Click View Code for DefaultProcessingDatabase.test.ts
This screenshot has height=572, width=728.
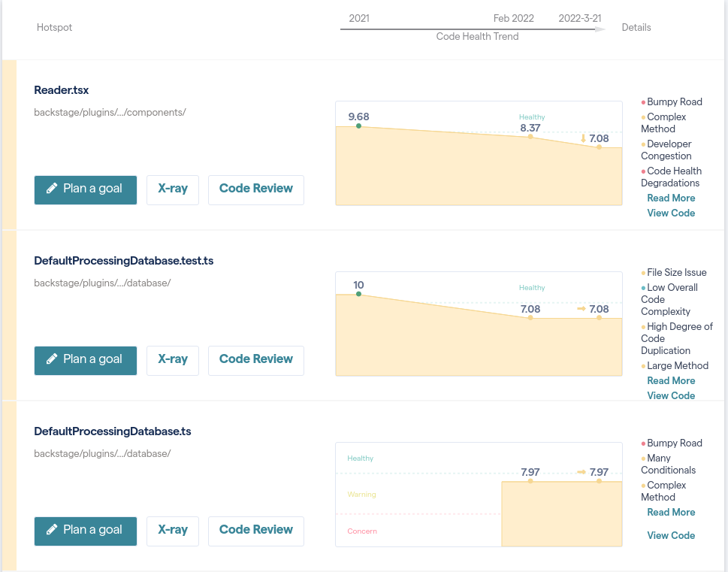[x=671, y=395]
